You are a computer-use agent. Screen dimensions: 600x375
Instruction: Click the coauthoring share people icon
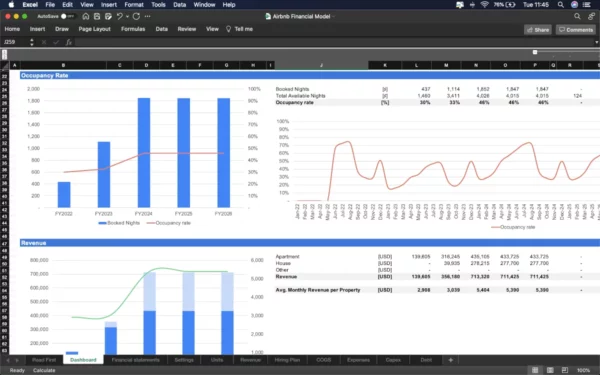pyautogui.click(x=592, y=16)
